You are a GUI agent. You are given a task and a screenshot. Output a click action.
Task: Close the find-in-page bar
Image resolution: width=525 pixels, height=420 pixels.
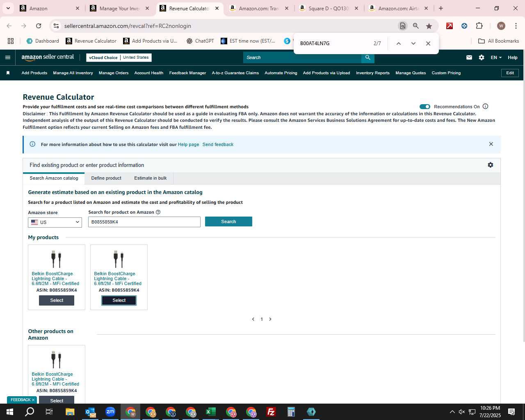coord(428,43)
